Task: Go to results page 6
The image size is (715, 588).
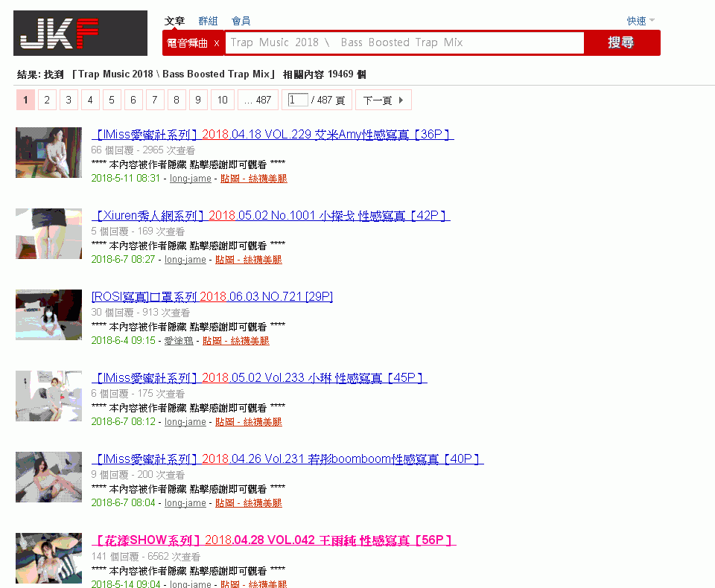Action: click(x=133, y=100)
